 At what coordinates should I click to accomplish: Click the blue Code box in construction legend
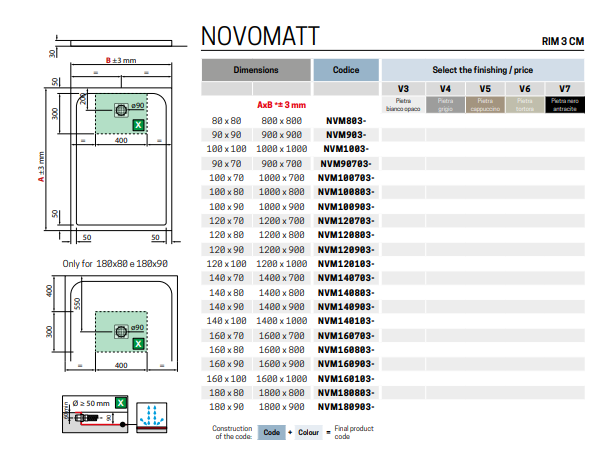[271, 432]
